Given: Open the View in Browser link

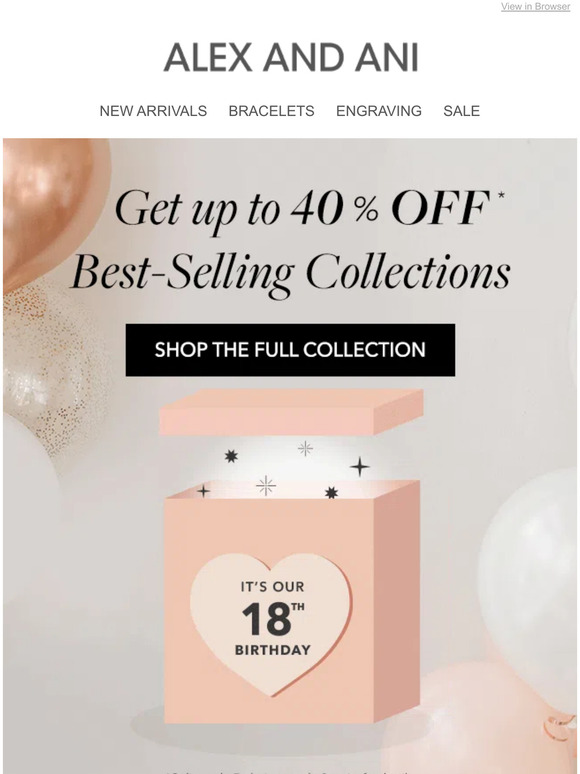Looking at the screenshot, I should click(535, 6).
